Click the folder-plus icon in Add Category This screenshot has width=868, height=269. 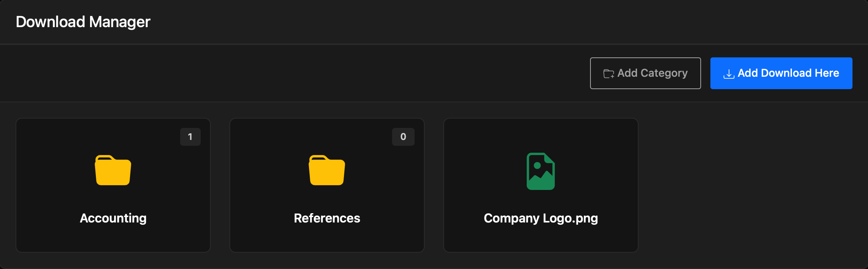[608, 74]
